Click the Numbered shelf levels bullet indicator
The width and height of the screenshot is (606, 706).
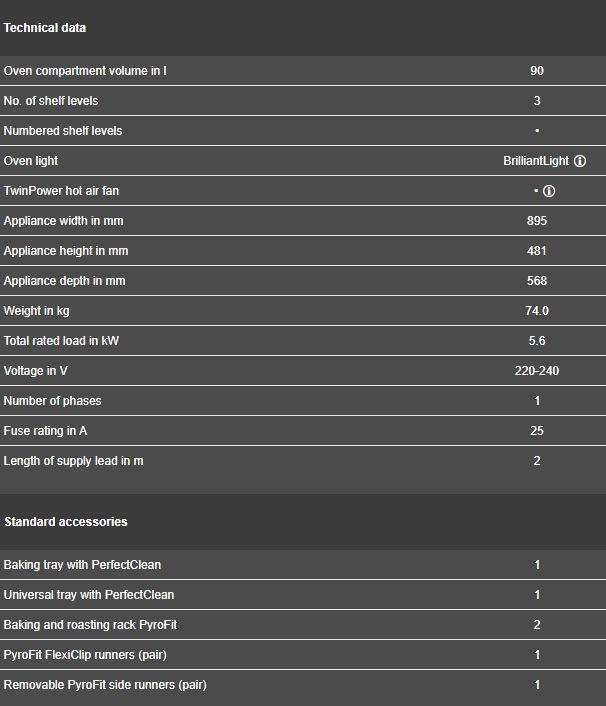click(537, 131)
